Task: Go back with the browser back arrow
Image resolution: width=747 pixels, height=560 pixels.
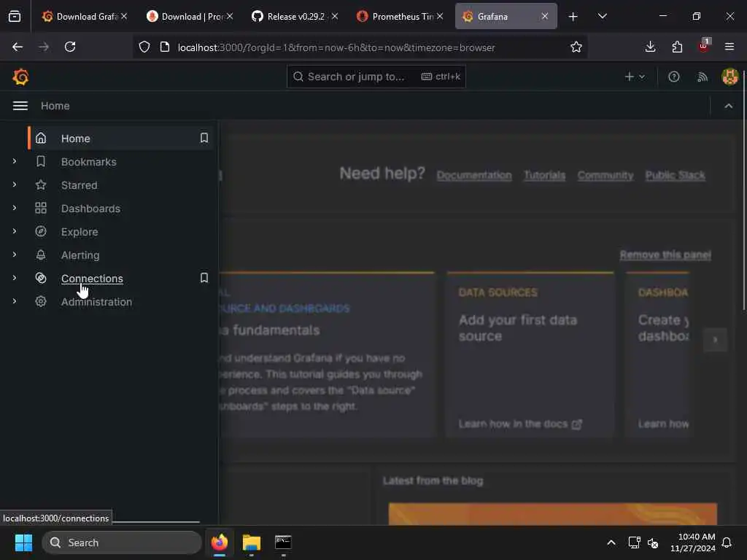Action: 18,47
